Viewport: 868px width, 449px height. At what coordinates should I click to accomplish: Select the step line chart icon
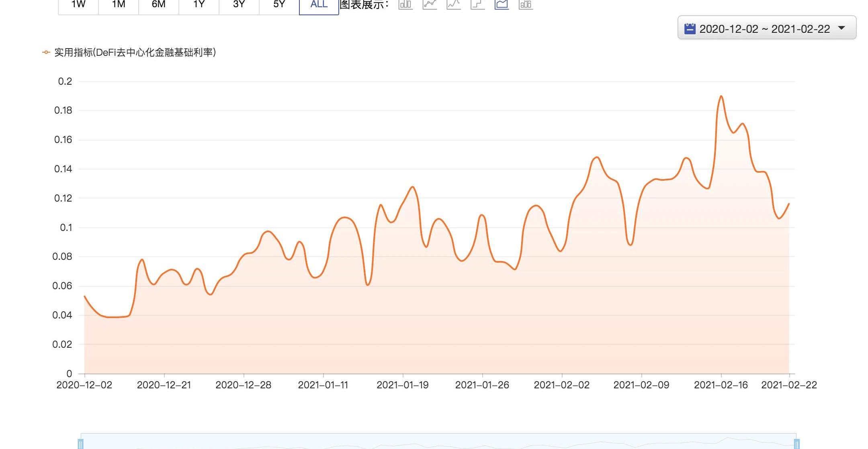477,4
